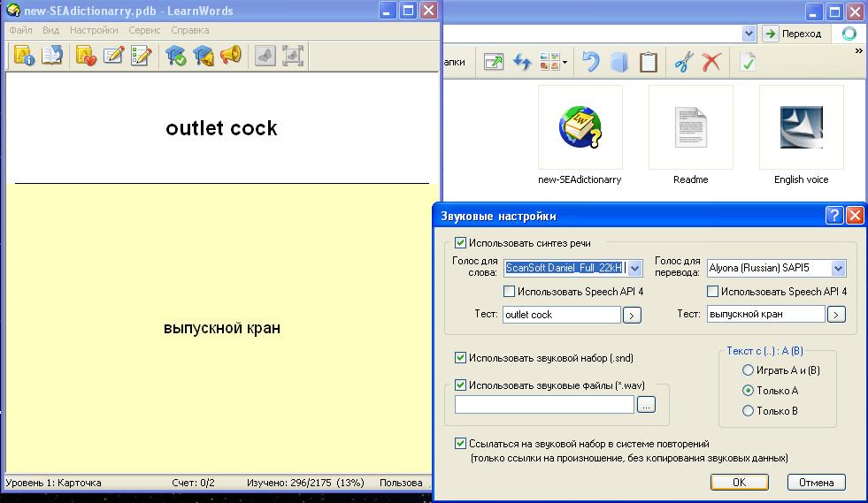Click the clipboard paste icon in Explorer
Viewport: 868px width, 503px height.
tap(649, 62)
